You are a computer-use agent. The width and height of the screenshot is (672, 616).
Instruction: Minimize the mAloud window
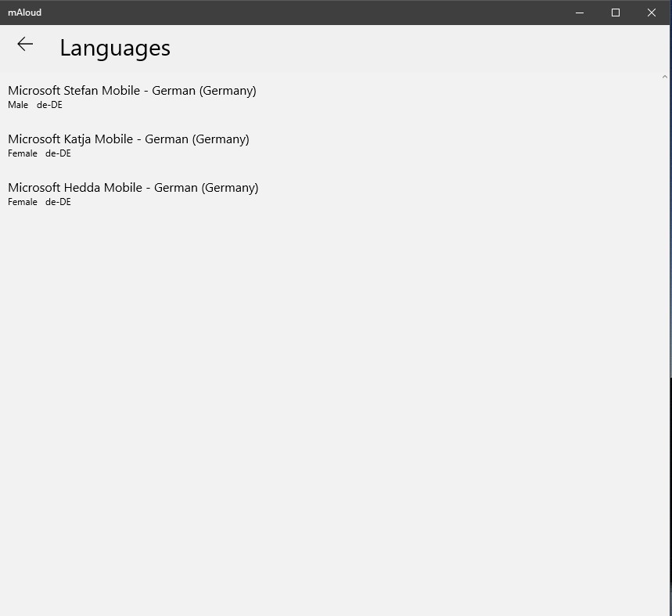580,13
